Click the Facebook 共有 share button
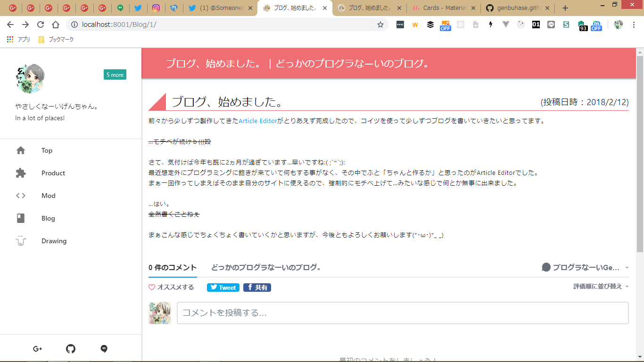The width and height of the screenshot is (644, 362). (257, 288)
